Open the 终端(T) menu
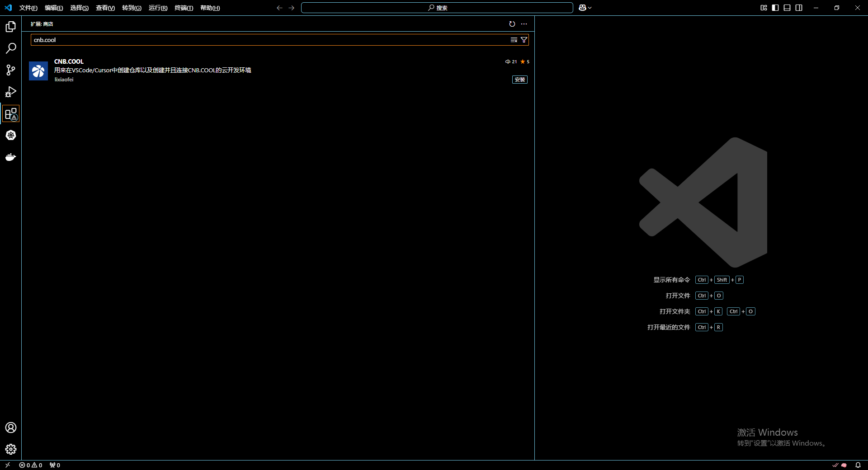Image resolution: width=868 pixels, height=470 pixels. [184, 8]
